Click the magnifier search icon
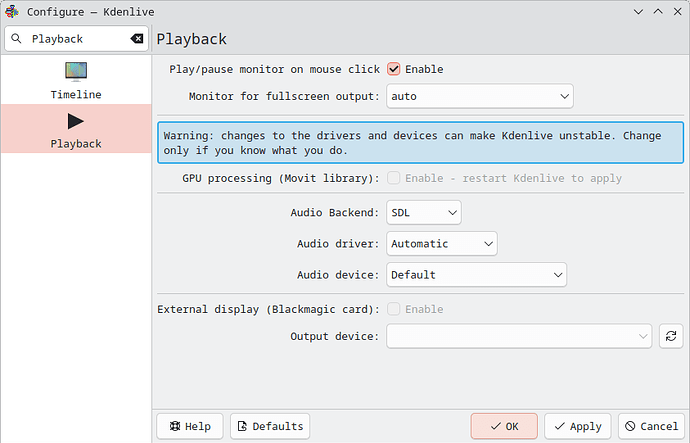This screenshot has height=443, width=690. [x=16, y=39]
